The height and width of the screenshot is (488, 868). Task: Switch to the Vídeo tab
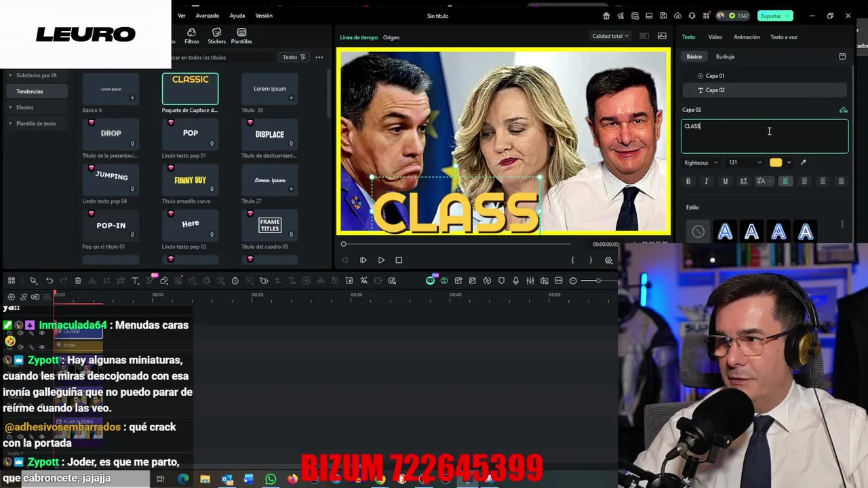pos(715,37)
